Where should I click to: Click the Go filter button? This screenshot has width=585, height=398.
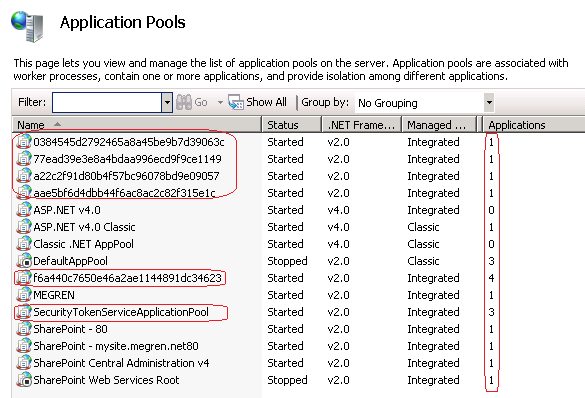coord(192,102)
